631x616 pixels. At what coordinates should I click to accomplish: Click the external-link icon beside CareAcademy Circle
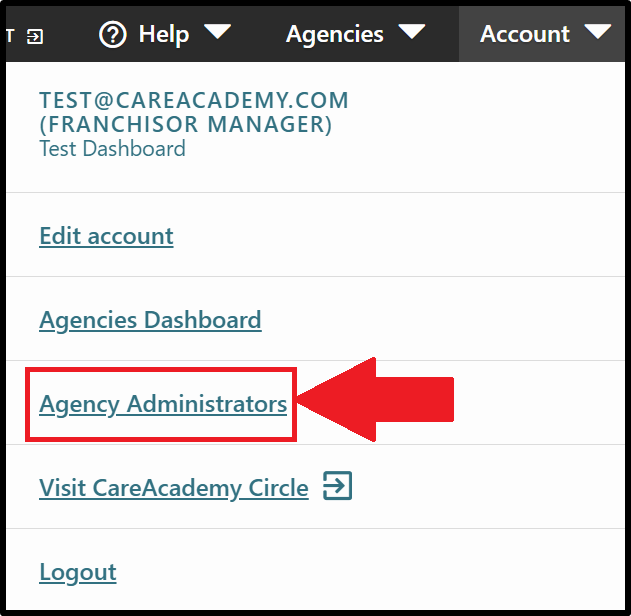click(338, 486)
